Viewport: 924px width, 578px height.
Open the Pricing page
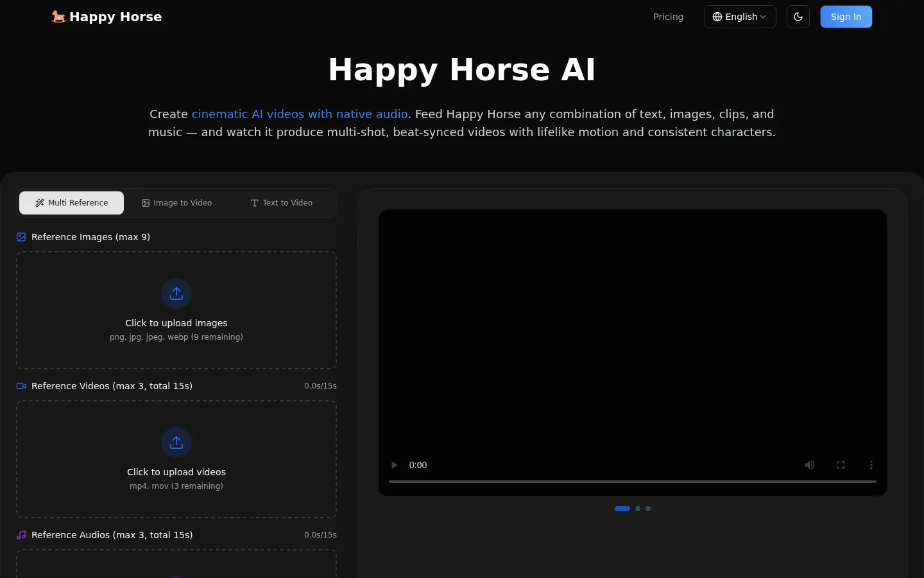[x=668, y=17]
